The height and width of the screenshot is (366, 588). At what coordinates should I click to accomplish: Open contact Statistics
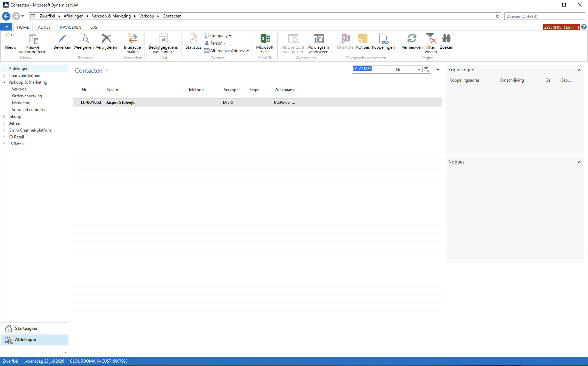pyautogui.click(x=193, y=41)
